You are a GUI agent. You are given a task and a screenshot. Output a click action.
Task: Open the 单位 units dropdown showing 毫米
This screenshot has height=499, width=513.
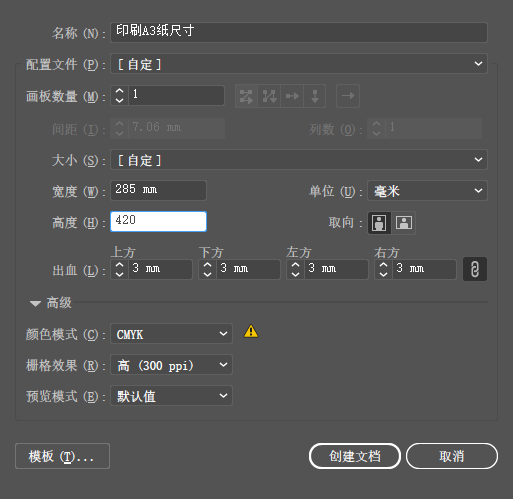pos(427,191)
